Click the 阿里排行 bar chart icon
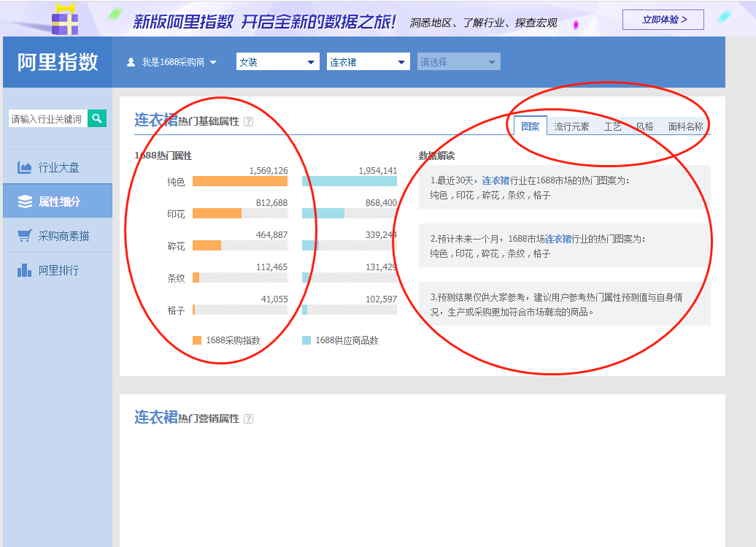This screenshot has width=756, height=547. pos(24,270)
